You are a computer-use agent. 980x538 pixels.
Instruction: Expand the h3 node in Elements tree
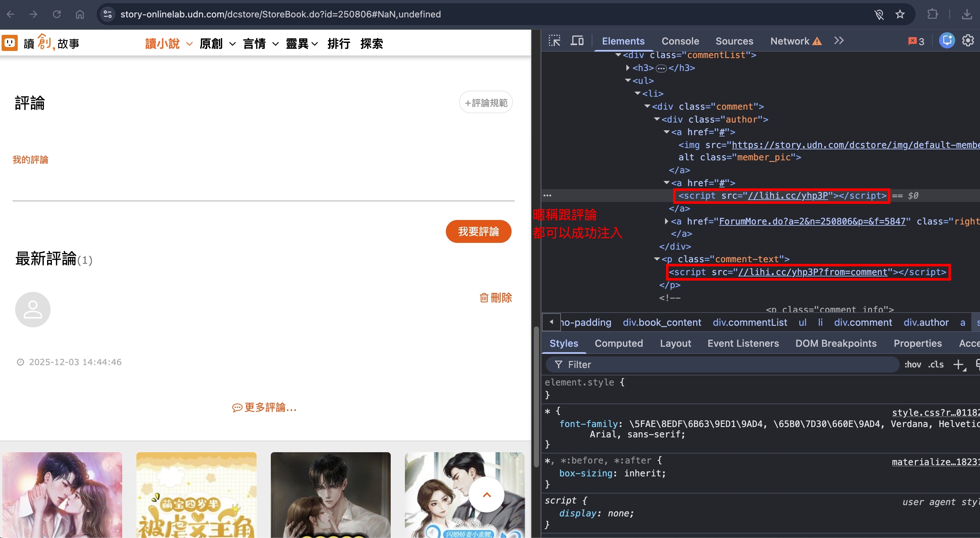[x=628, y=68]
